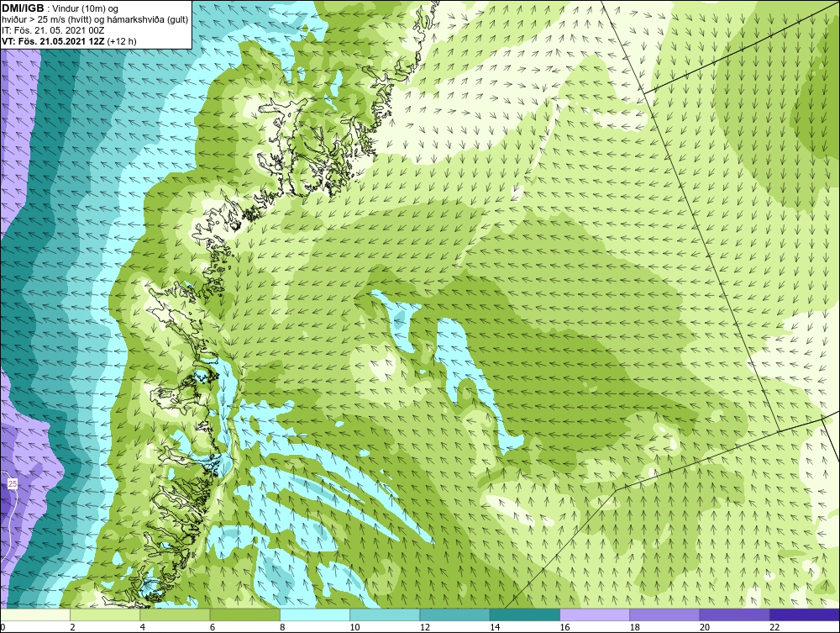
Task: Click the medium purple 18–20 m/s legend swatch
Action: tap(664, 615)
